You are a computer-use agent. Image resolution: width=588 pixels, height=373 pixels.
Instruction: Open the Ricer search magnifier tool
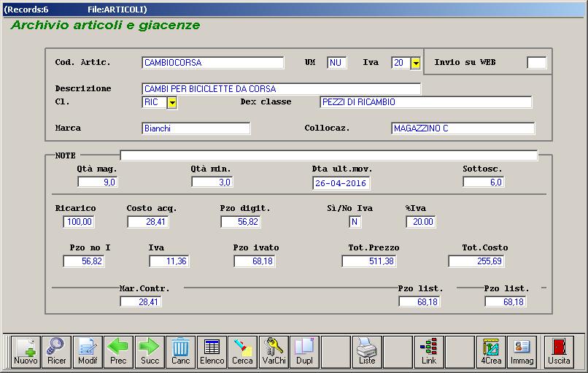[x=57, y=351]
